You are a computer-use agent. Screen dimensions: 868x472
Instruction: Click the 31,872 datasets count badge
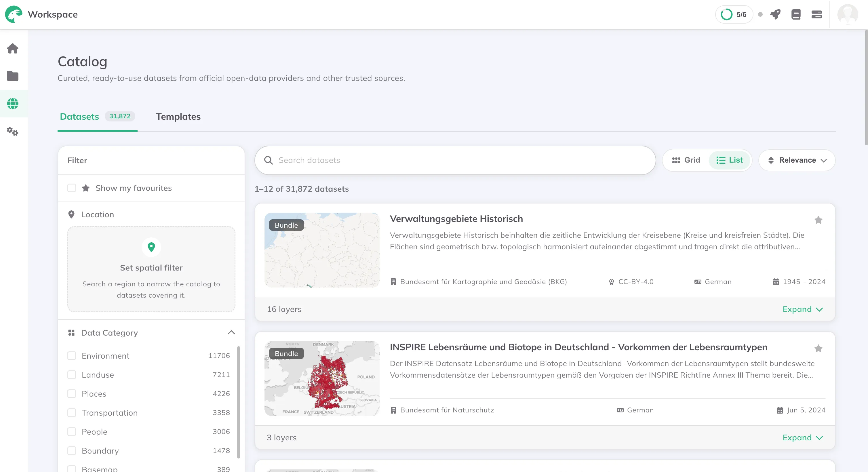[x=120, y=116]
